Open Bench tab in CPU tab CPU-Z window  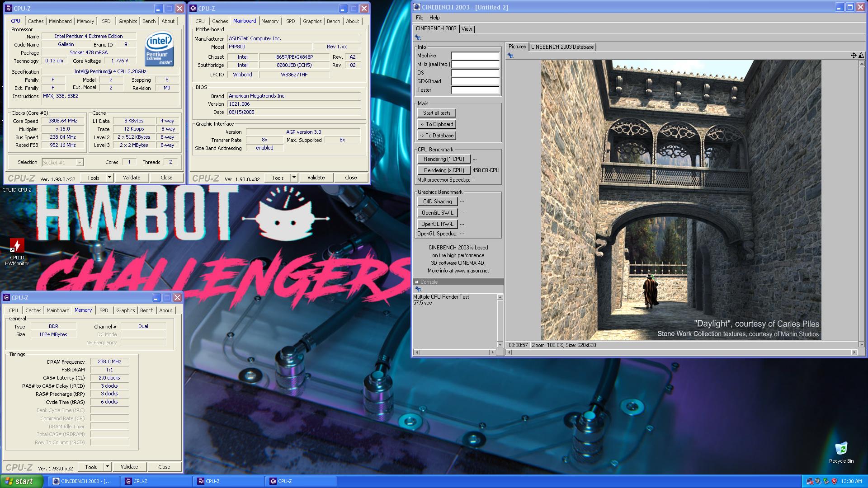[x=149, y=21]
